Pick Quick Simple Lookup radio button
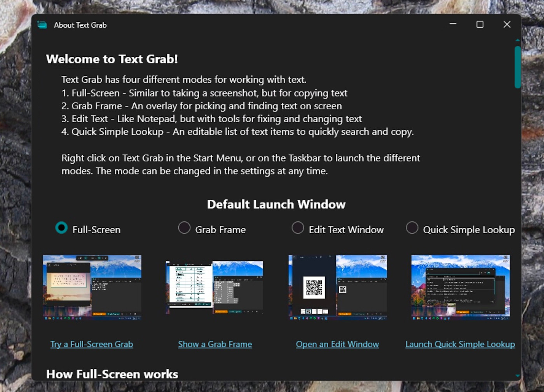Viewport: 544px width, 392px height. (x=412, y=227)
